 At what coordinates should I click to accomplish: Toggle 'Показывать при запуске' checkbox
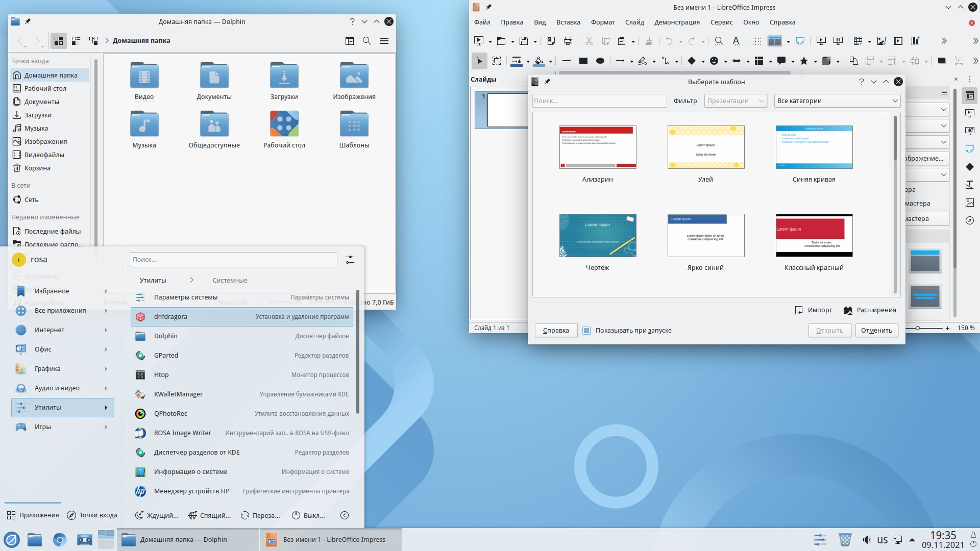(586, 331)
